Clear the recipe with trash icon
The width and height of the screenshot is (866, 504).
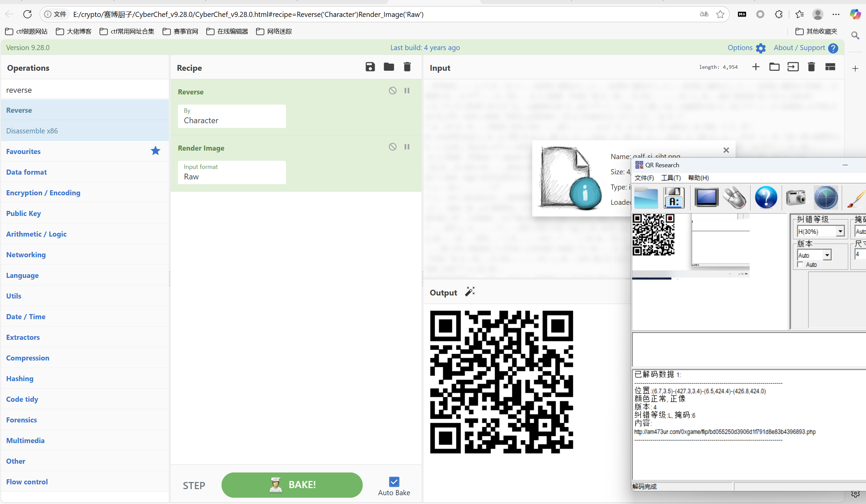click(407, 67)
